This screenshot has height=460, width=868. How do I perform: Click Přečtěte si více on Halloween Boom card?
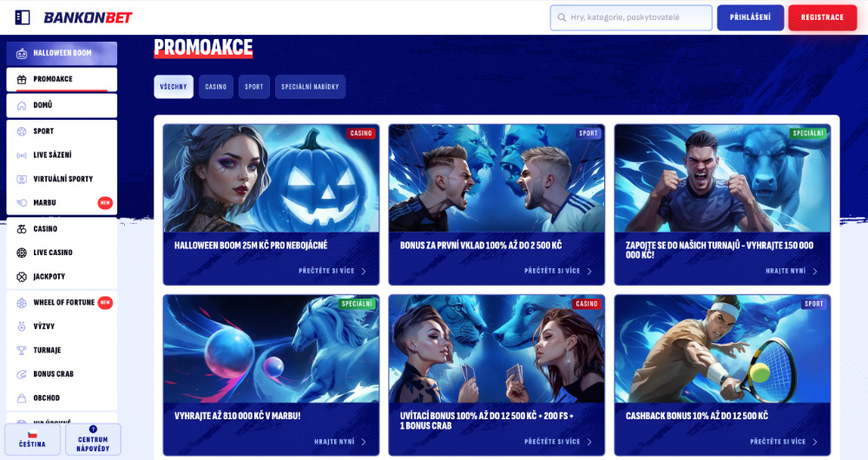point(326,272)
